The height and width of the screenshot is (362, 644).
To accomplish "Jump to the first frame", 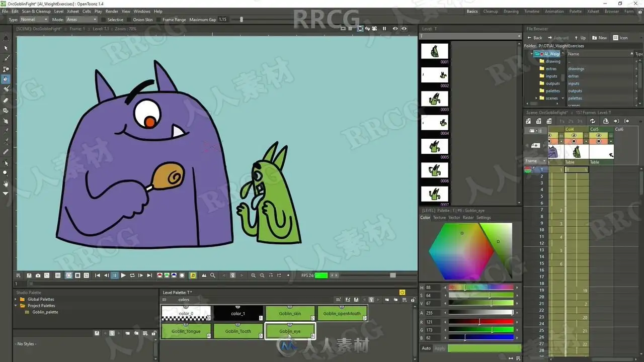I will point(98,276).
